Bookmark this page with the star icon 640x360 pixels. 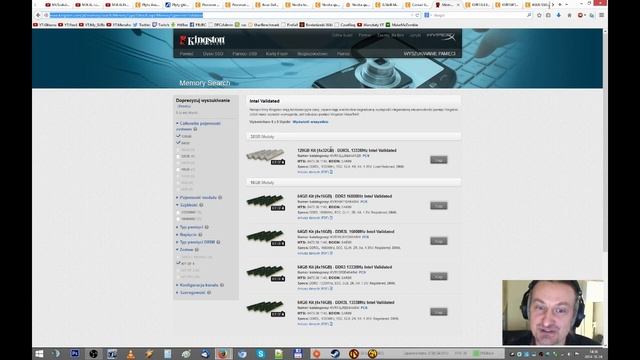point(539,15)
